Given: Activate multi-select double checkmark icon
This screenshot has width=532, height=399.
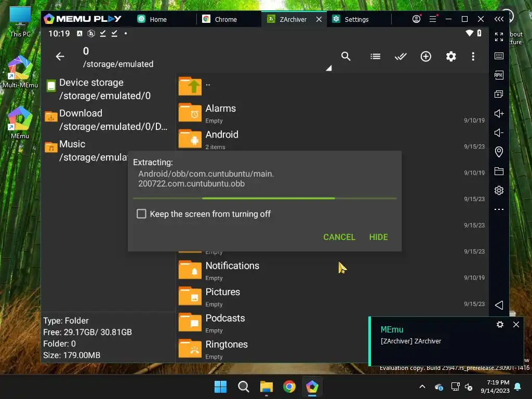Looking at the screenshot, I should coord(401,56).
